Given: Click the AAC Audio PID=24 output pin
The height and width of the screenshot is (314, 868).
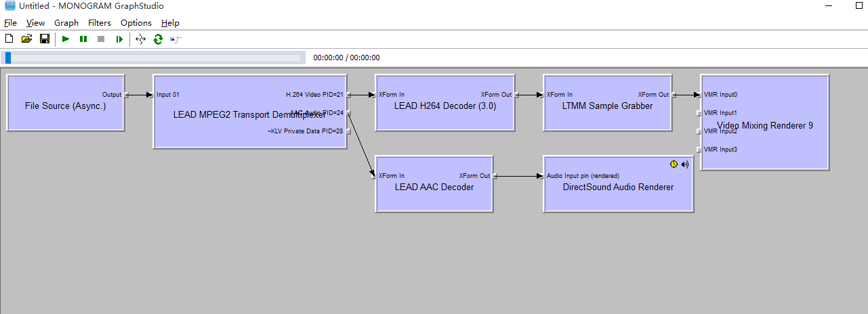Looking at the screenshot, I should coord(349,113).
